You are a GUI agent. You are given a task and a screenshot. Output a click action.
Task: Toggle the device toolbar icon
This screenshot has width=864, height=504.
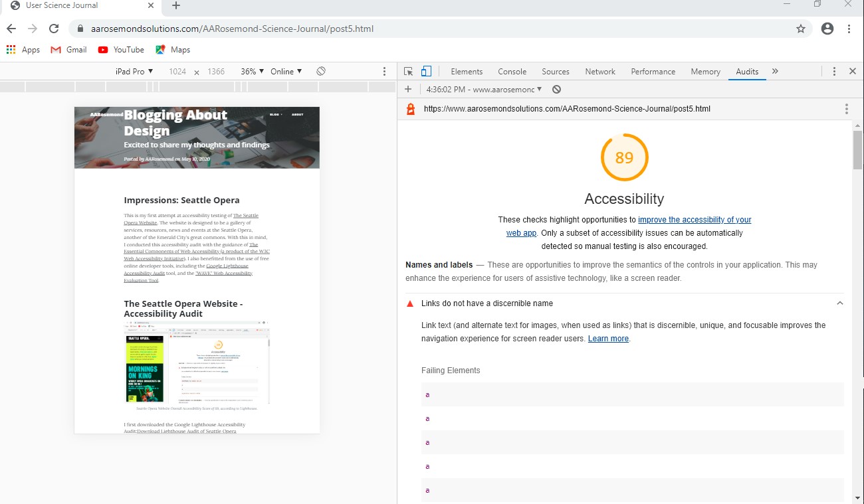(x=426, y=71)
